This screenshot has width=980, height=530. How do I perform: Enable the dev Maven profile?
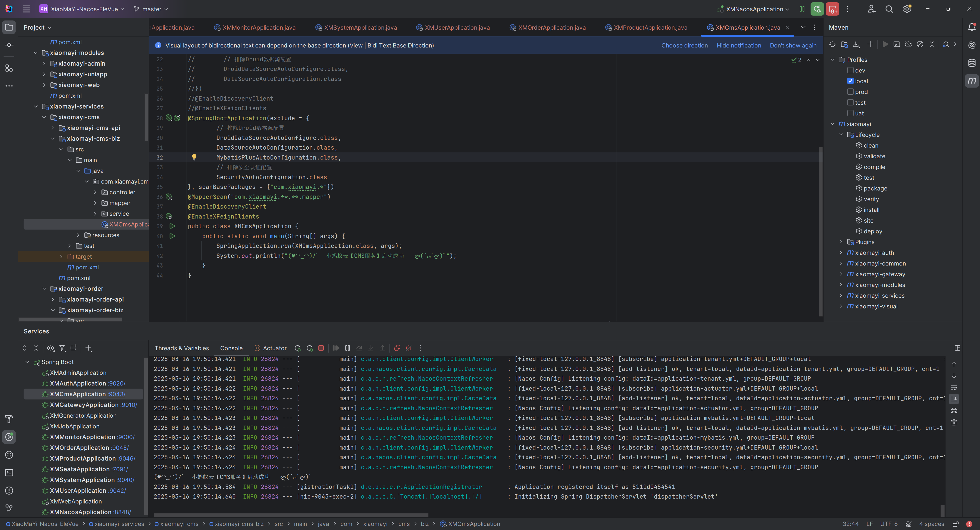[850, 70]
